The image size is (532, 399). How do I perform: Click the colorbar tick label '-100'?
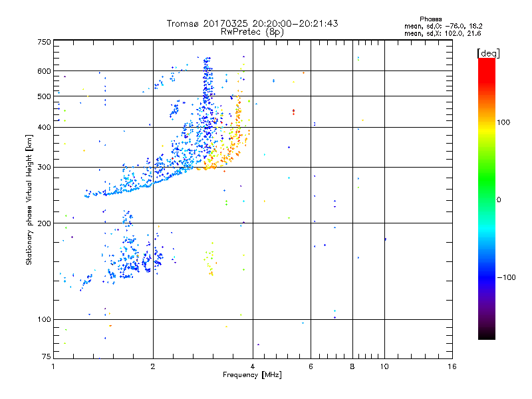506,277
